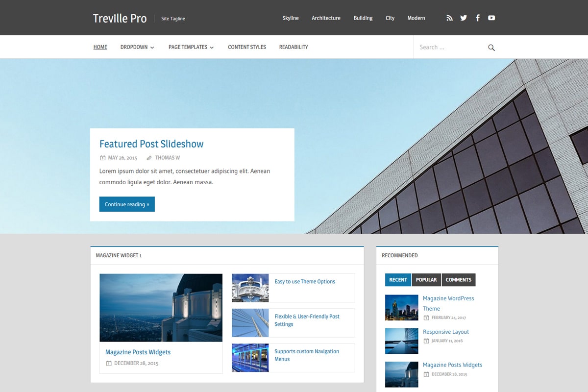
Task: Open the Page Templates menu item
Action: 188,47
